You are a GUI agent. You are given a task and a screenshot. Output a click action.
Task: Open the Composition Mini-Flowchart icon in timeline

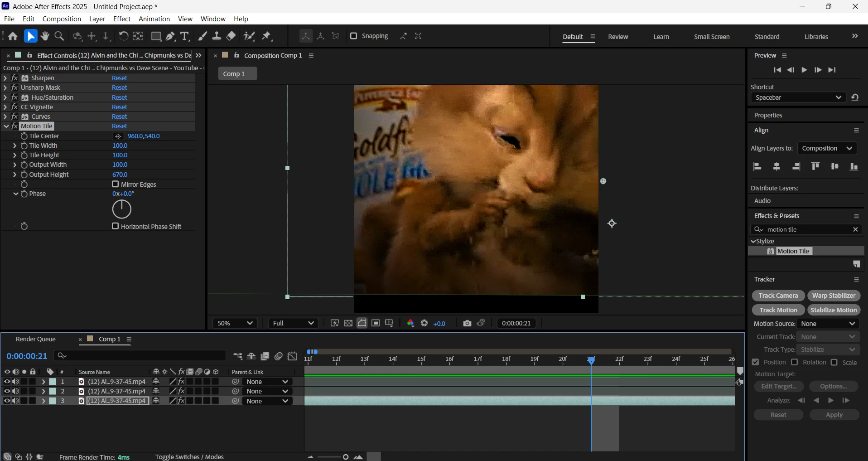pos(238,356)
